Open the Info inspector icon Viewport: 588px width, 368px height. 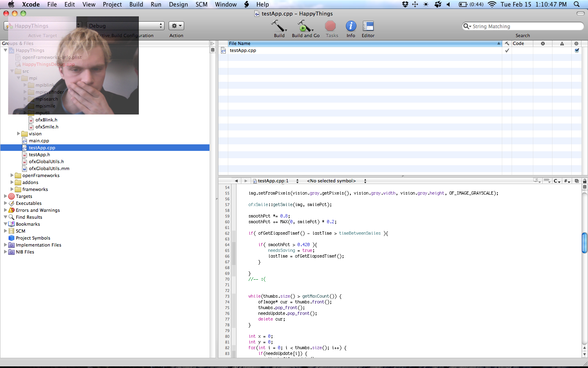(x=351, y=27)
